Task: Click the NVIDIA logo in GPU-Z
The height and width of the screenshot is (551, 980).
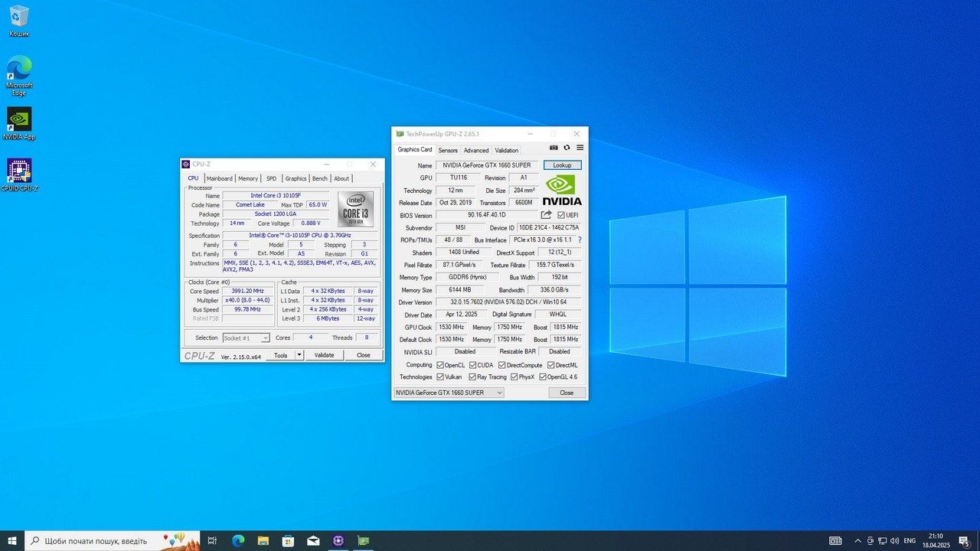Action: (x=562, y=190)
